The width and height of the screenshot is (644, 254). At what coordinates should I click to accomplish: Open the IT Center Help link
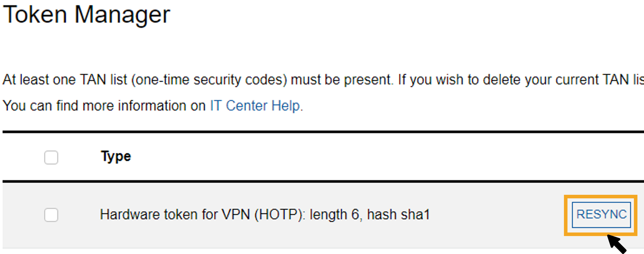coord(256,106)
